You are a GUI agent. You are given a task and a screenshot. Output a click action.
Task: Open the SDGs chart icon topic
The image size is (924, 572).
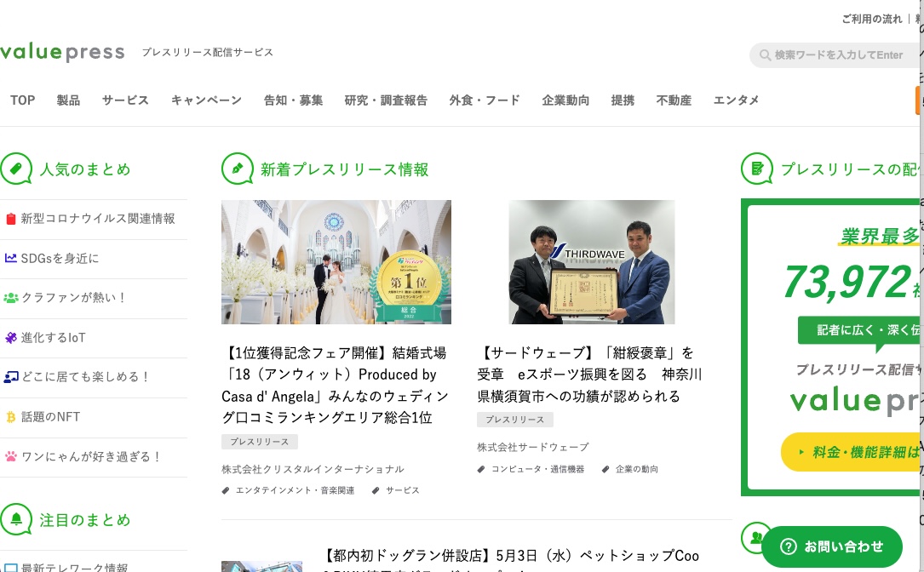(10, 258)
